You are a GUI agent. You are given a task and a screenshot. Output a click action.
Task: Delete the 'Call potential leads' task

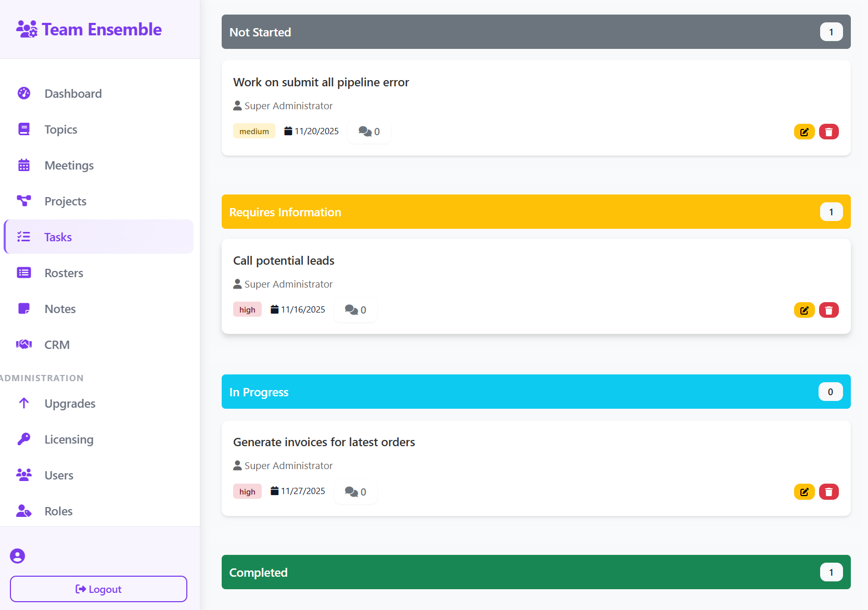point(828,310)
